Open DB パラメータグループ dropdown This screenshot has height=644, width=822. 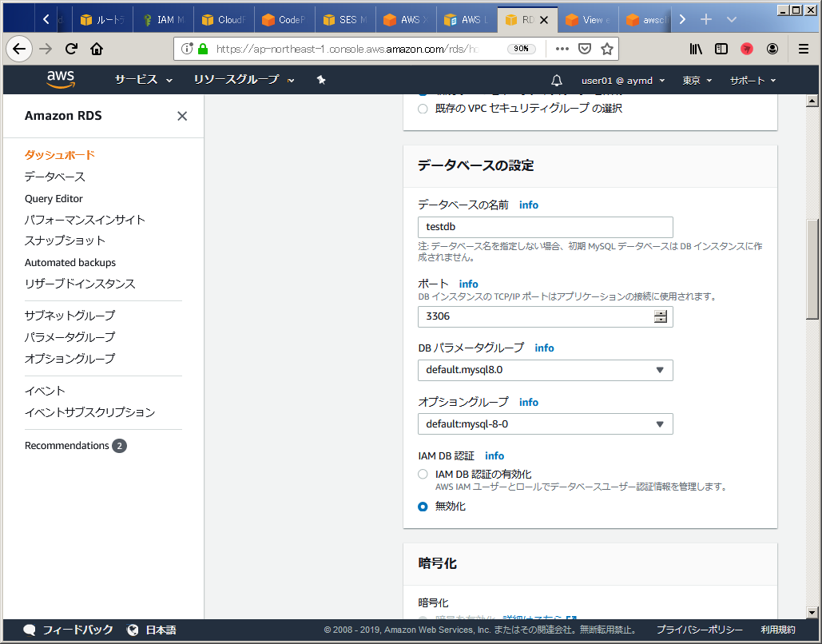(x=545, y=370)
